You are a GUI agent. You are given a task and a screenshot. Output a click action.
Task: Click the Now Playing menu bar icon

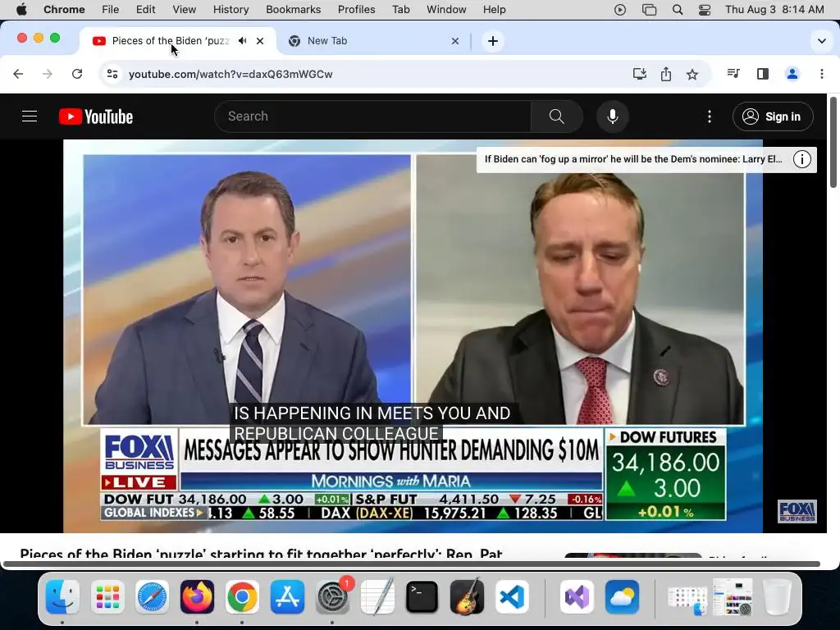(620, 10)
